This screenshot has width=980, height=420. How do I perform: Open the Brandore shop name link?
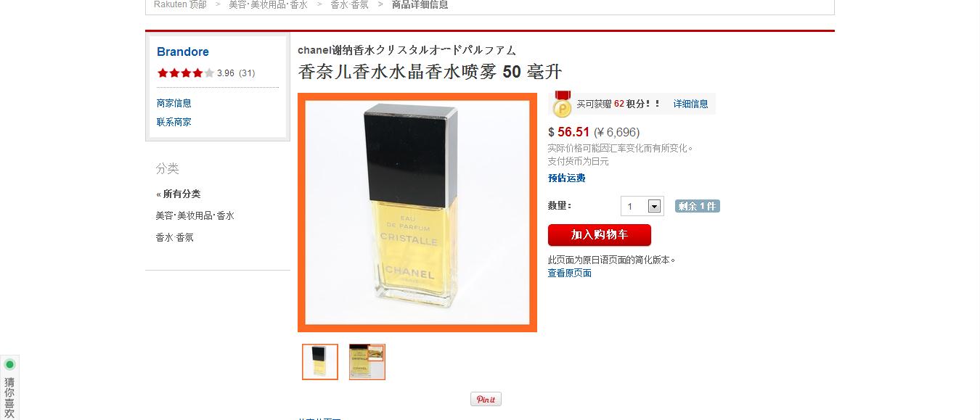point(183,52)
